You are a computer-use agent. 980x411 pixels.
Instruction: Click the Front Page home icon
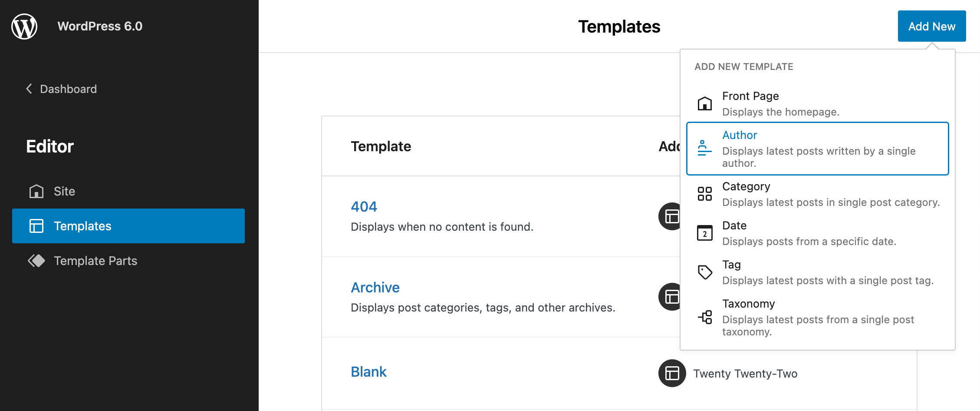pos(704,103)
